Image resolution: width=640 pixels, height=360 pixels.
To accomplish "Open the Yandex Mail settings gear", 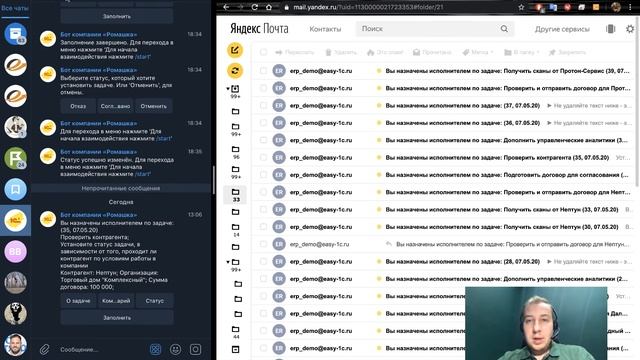I will pyautogui.click(x=630, y=29).
